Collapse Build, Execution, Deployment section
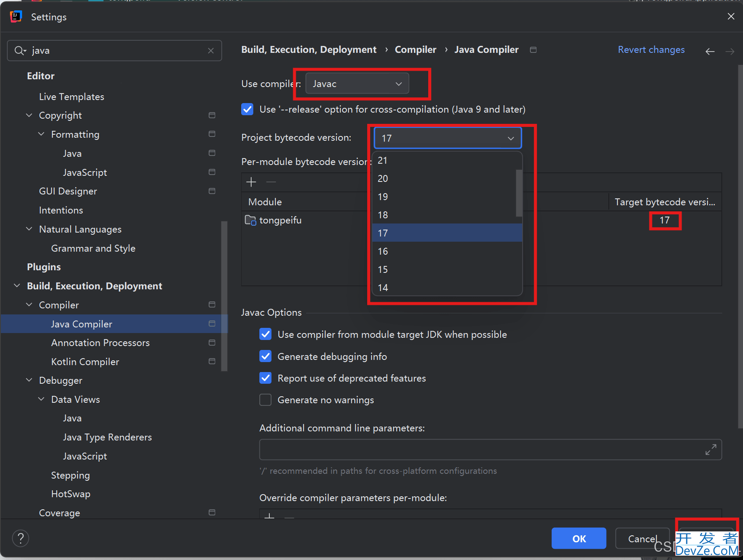This screenshot has height=560, width=743. click(x=17, y=285)
